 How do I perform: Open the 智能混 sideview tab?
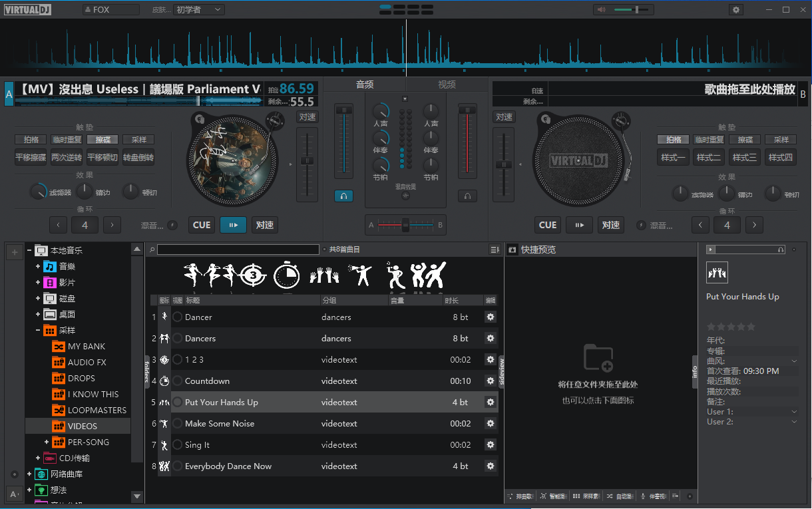[553, 496]
